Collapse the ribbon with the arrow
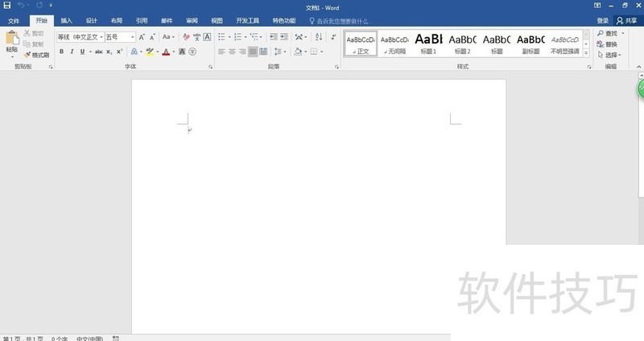 click(638, 67)
